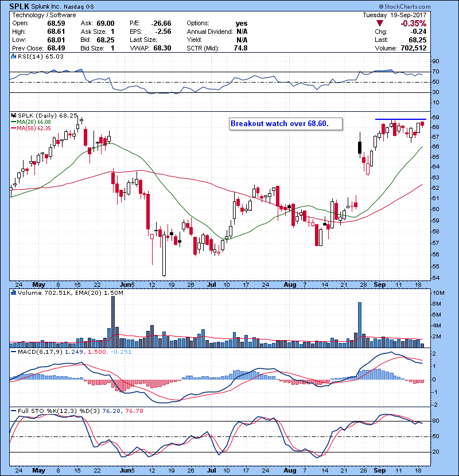Click the MACD histogram value -0.251
Image resolution: width=459 pixels, height=476 pixels.
point(120,352)
